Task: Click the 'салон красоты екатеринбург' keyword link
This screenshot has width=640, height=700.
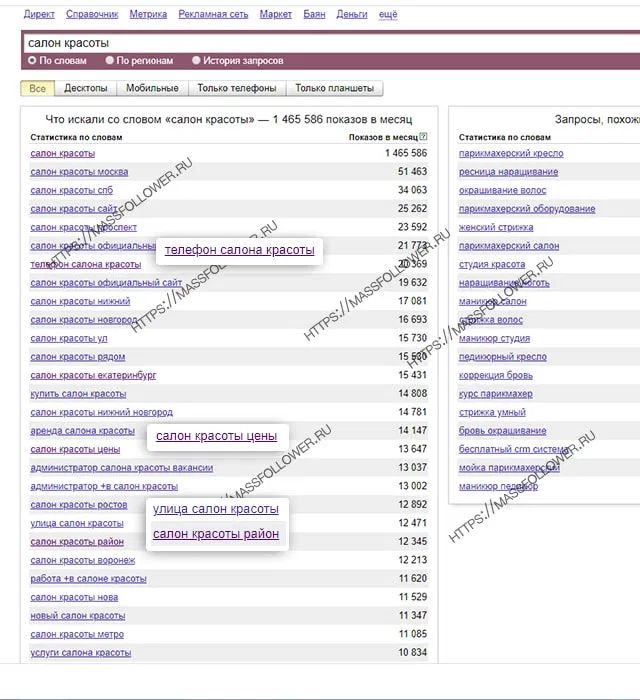Action: pos(93,376)
